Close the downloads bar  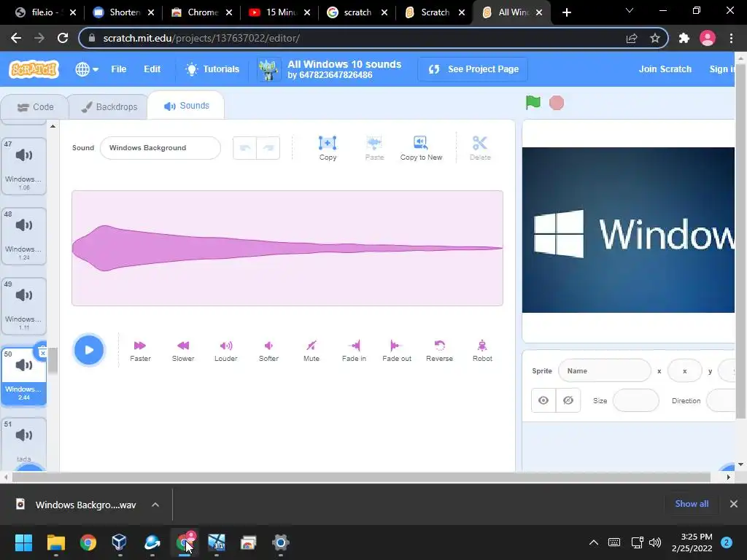click(x=734, y=504)
